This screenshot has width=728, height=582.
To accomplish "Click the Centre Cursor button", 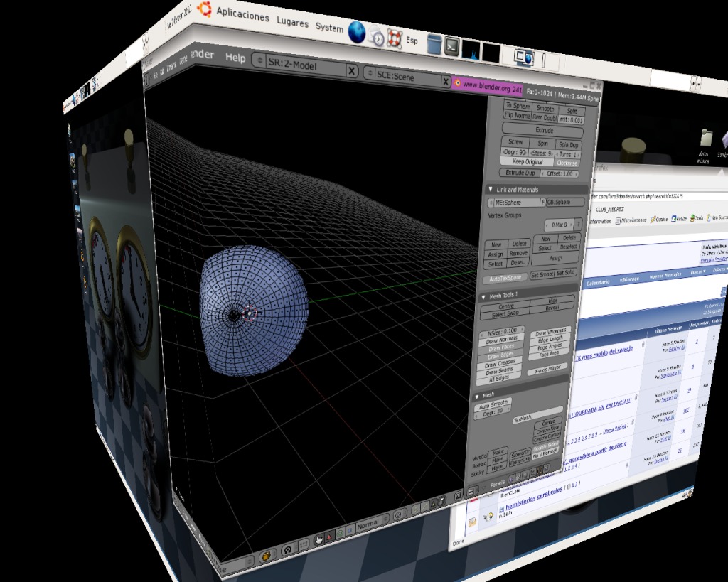I will coord(547,438).
